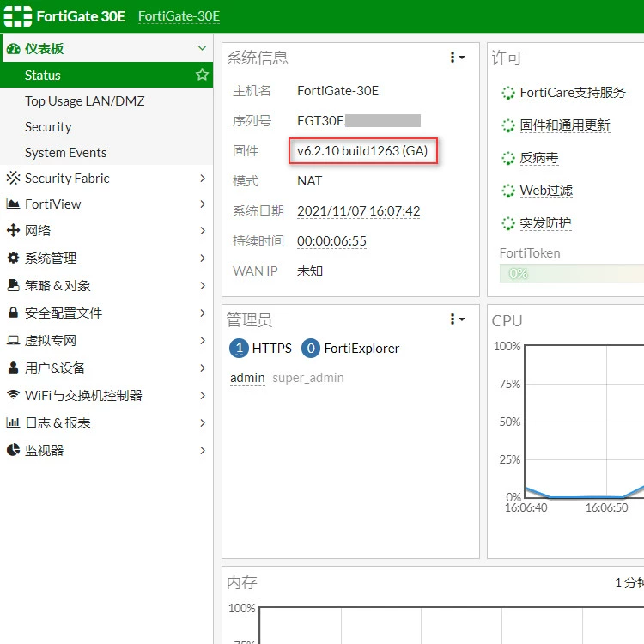Open the Security Fabric menu
This screenshot has height=644, width=644.
106,178
